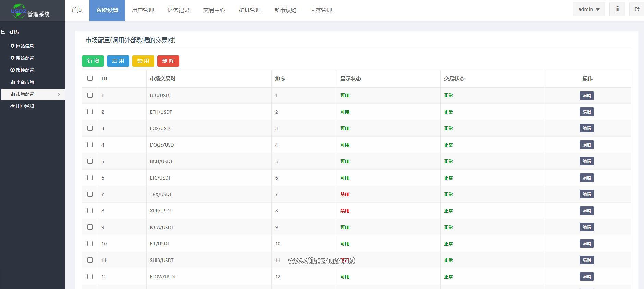This screenshot has width=644, height=289.
Task: Click the 禁用 status in TRX/USDT row
Action: pyautogui.click(x=344, y=194)
